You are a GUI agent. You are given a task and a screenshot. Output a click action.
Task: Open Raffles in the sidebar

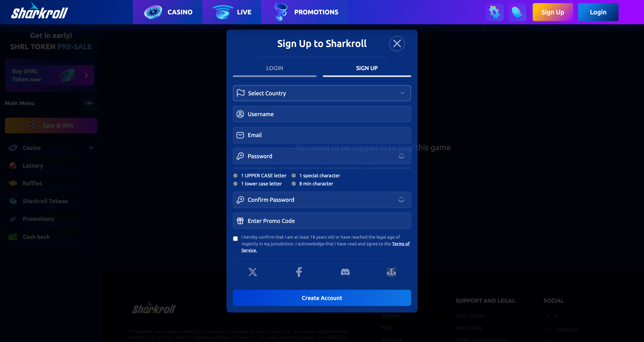point(32,183)
